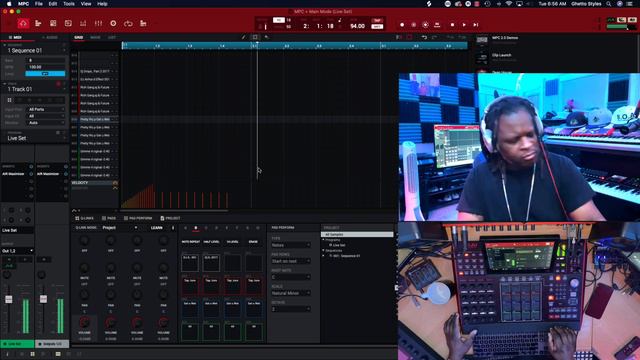The image size is (640, 360).
Task: Toggle the blue Loop sequence bar
Action: 45,73
